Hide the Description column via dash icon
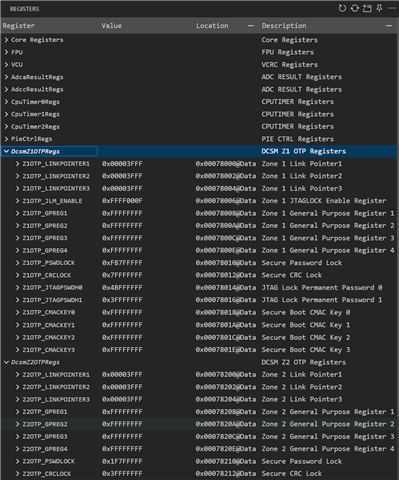Viewport: 399px width, 480px height. pos(389,26)
